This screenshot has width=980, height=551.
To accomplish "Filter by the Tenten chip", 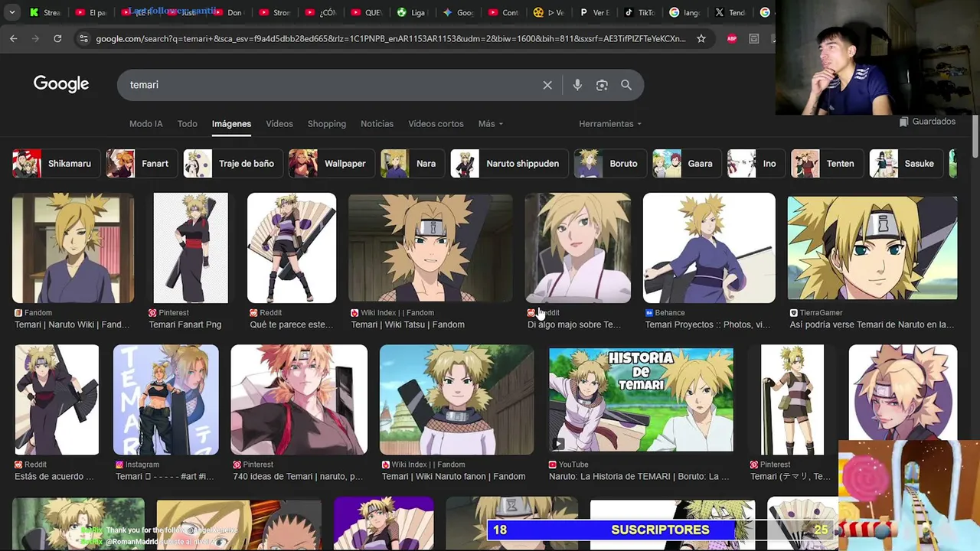I will [x=827, y=164].
